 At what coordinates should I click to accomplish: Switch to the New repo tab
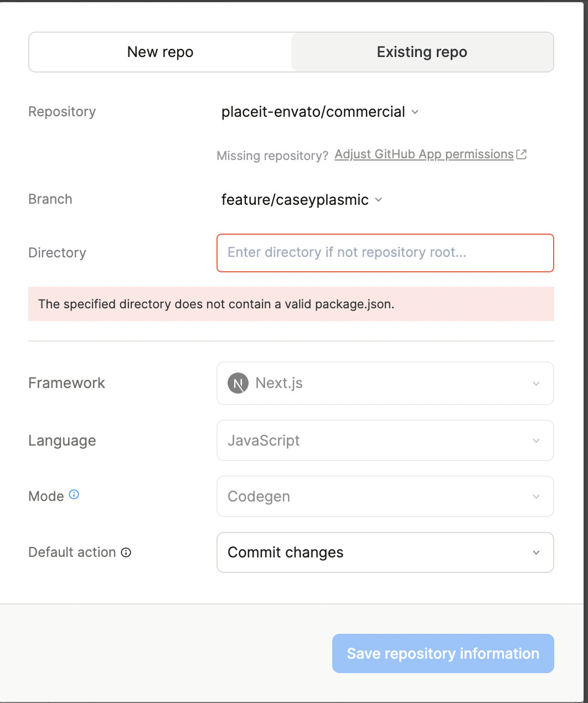(160, 52)
